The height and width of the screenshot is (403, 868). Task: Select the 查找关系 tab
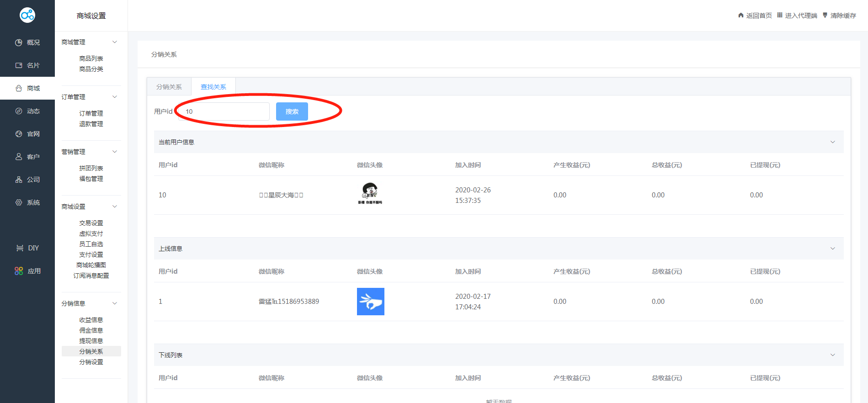(213, 87)
